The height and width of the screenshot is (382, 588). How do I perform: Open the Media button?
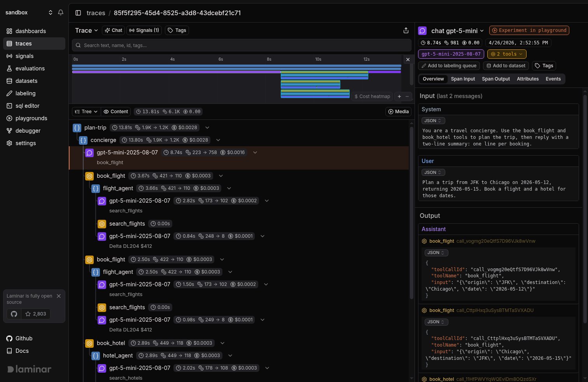coord(398,112)
